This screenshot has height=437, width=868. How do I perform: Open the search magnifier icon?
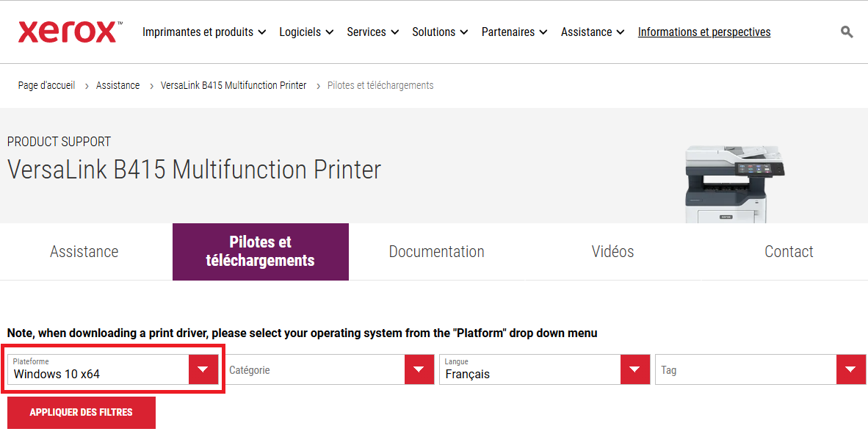pyautogui.click(x=847, y=32)
